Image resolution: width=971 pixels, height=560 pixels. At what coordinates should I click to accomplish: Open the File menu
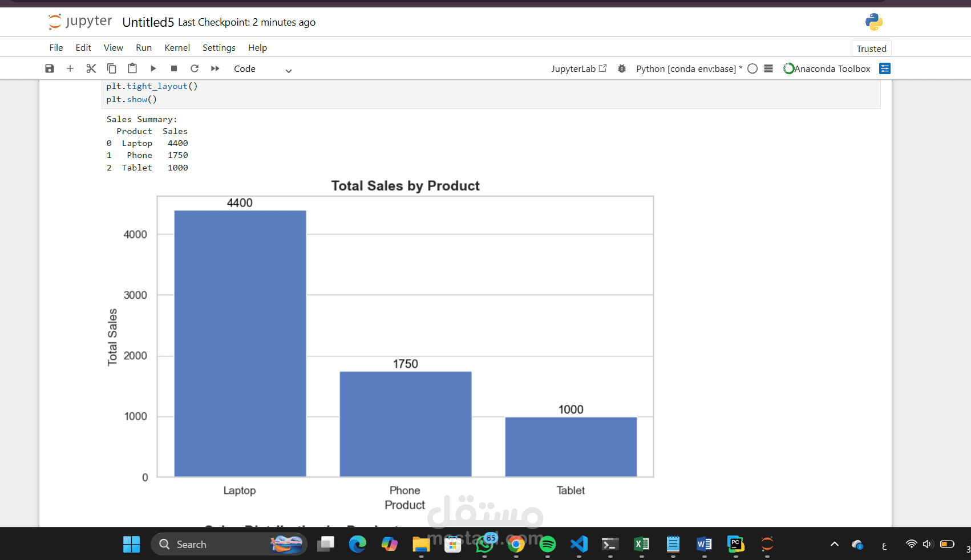coord(55,47)
